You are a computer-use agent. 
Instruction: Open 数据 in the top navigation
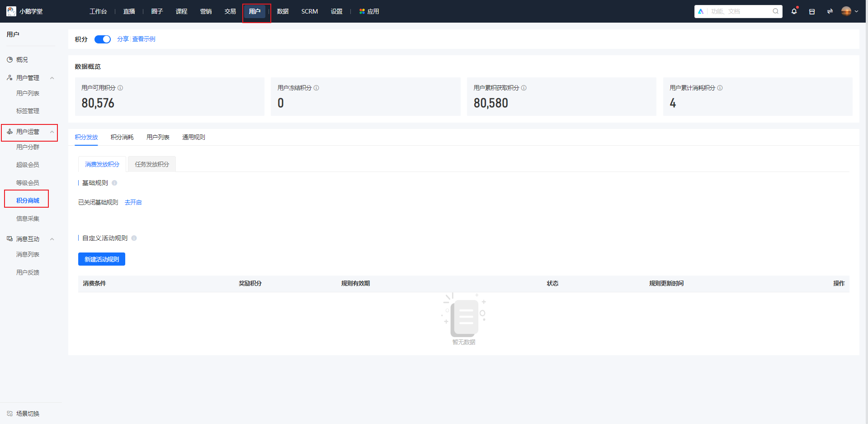tap(283, 11)
